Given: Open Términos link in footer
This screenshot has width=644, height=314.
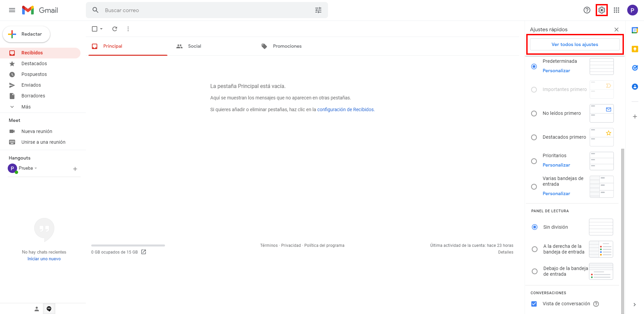Looking at the screenshot, I should click(x=269, y=245).
